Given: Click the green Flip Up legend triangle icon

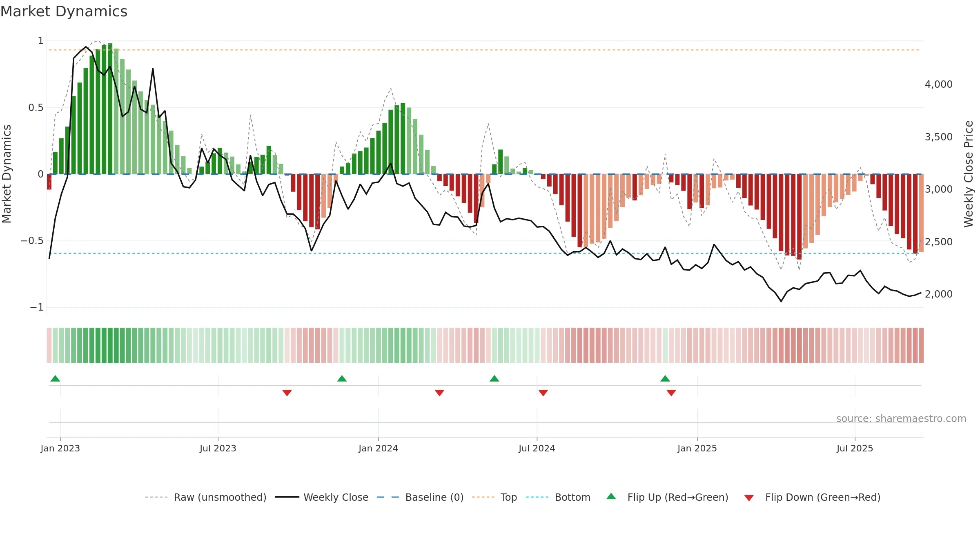Looking at the screenshot, I should tap(611, 496).
